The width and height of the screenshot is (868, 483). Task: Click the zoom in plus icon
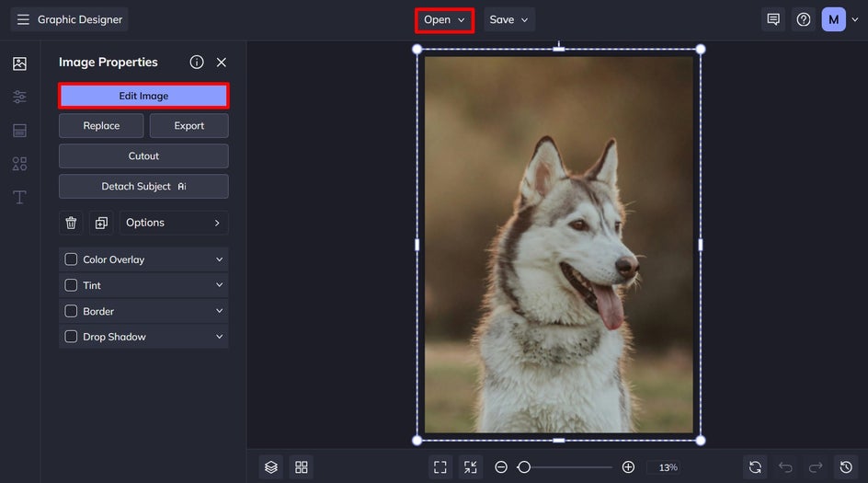pos(628,467)
